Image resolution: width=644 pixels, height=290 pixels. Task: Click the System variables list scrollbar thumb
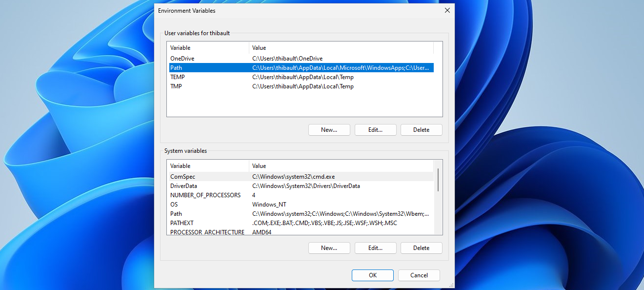coord(438,180)
